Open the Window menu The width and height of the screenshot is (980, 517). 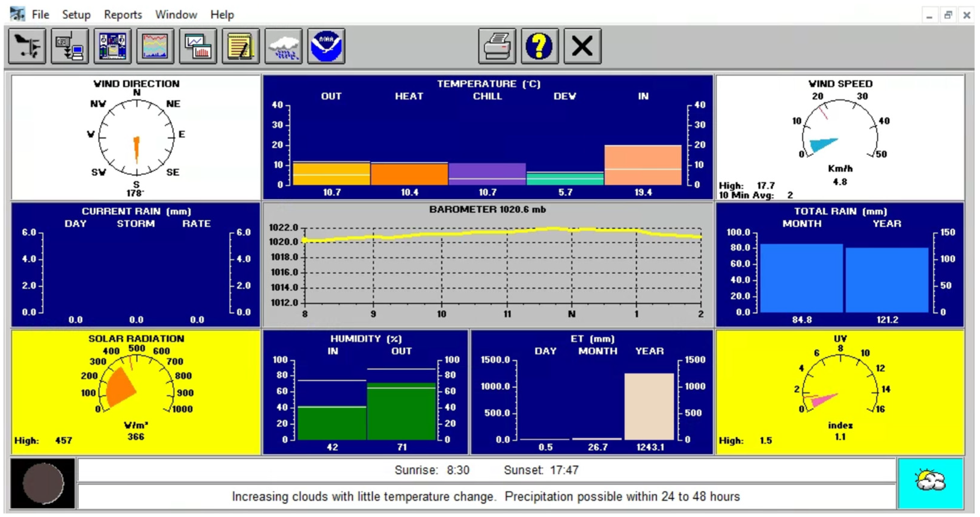[x=176, y=14]
